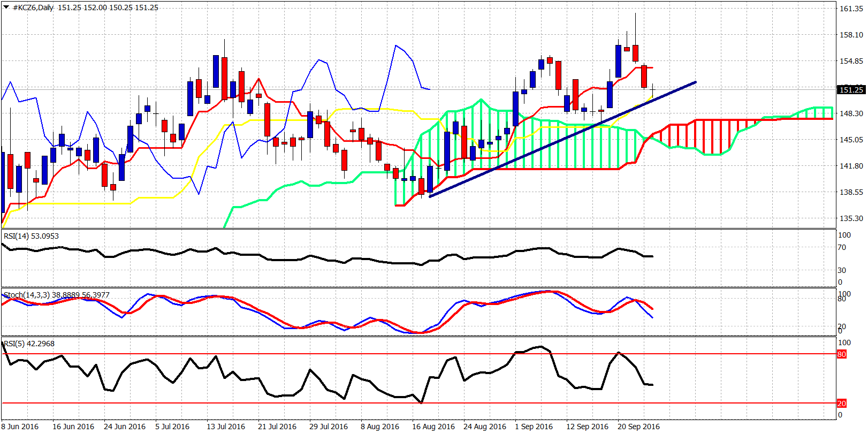This screenshot has width=868, height=434.
Task: Click the red 80 level tag in RSI(5)
Action: pos(842,354)
